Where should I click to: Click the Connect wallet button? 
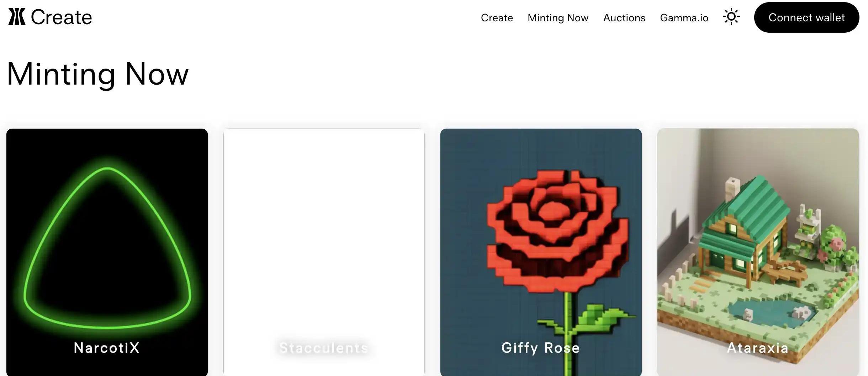pos(806,17)
